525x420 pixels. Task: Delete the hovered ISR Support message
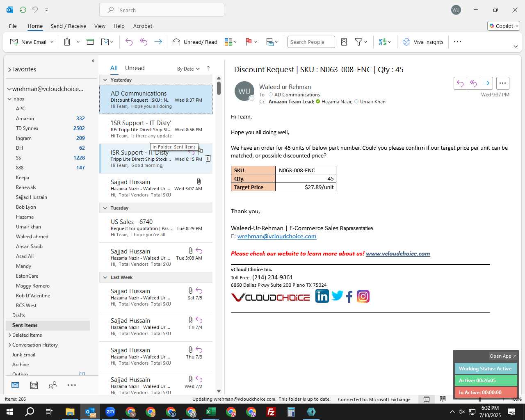(208, 159)
